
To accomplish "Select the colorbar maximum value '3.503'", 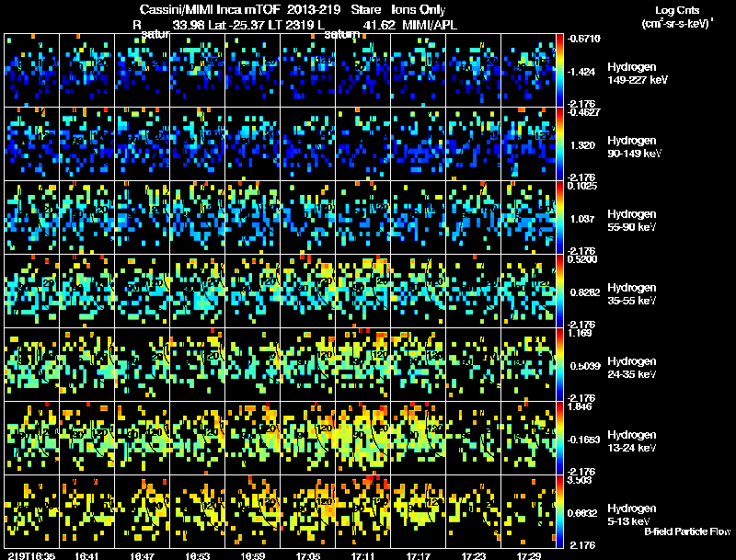I will (581, 480).
